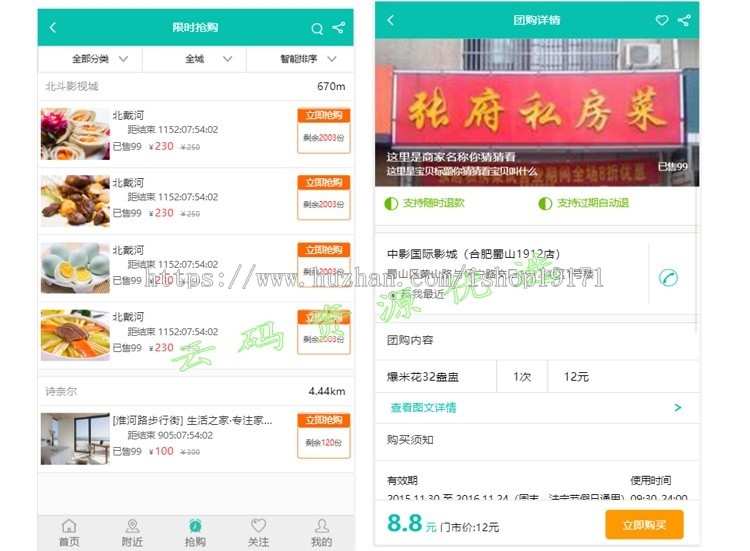Tap the heart favorite icon in 团购详情
The image size is (750, 551).
[662, 20]
